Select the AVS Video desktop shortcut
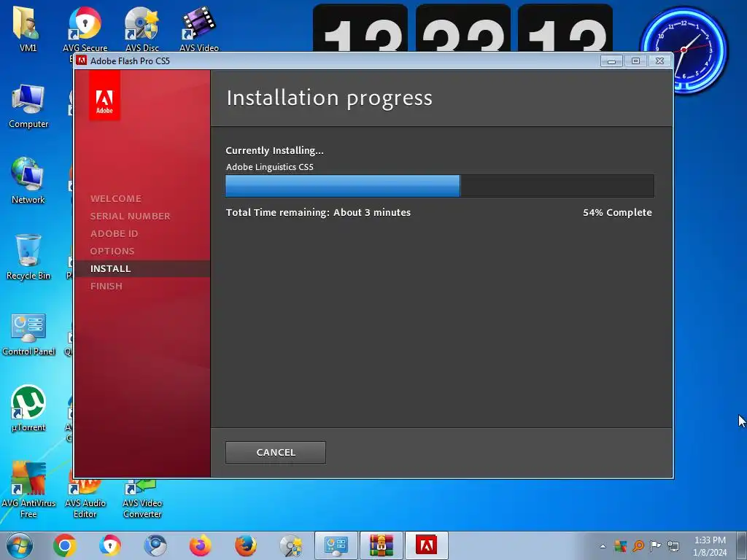This screenshot has height=560, width=747. (199, 28)
